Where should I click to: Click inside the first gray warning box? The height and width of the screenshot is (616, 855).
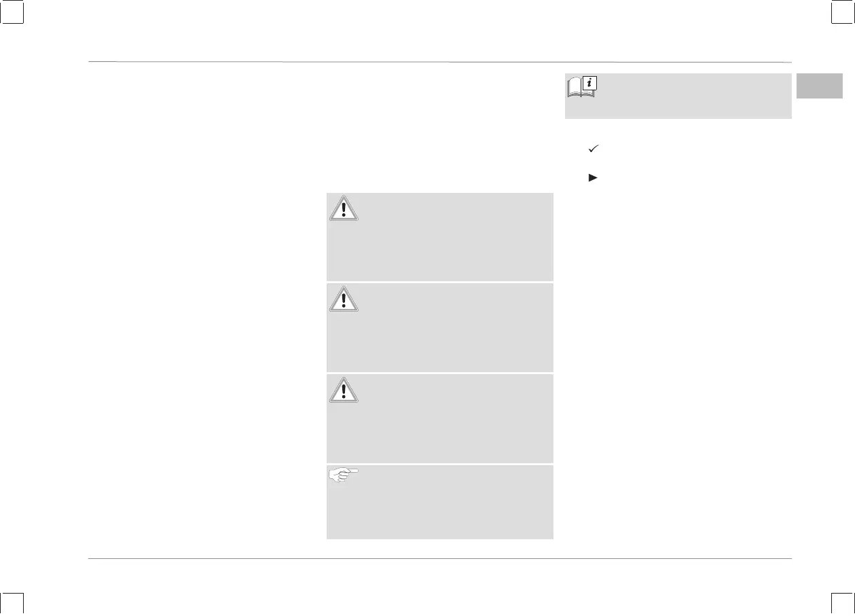[440, 237]
